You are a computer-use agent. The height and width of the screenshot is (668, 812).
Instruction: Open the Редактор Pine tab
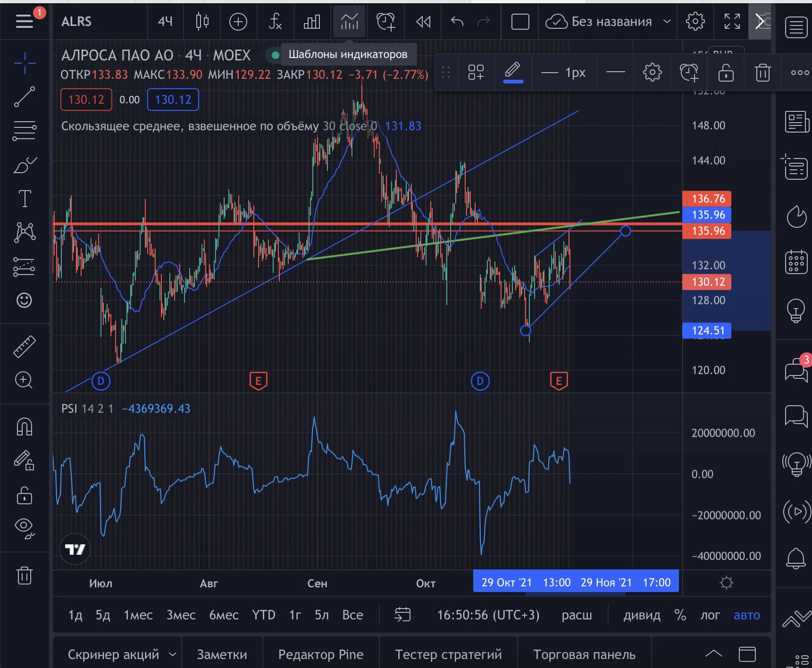(321, 654)
